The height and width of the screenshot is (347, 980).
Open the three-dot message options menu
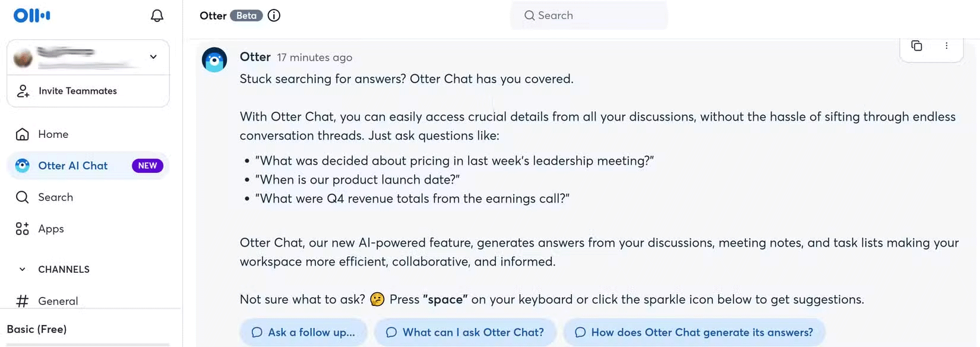point(947,45)
